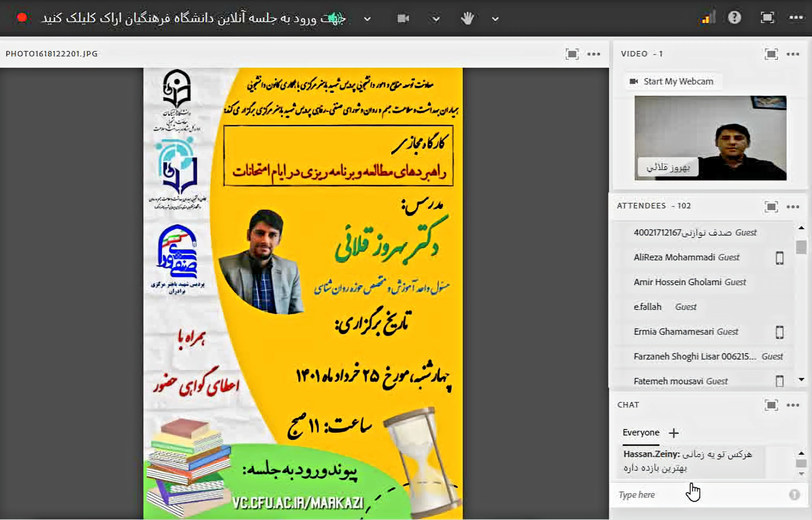812x520 pixels.
Task: Select the Everyone chat tab
Action: coord(640,433)
